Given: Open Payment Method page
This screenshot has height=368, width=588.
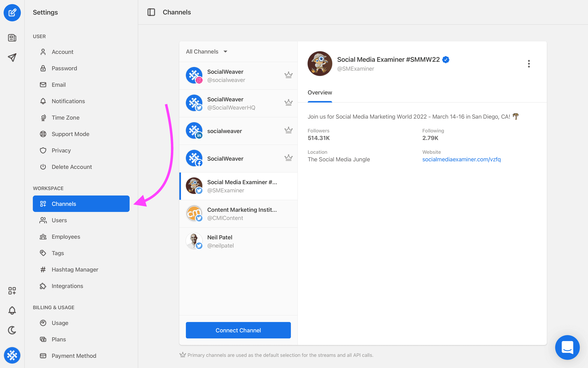Looking at the screenshot, I should point(81,356).
